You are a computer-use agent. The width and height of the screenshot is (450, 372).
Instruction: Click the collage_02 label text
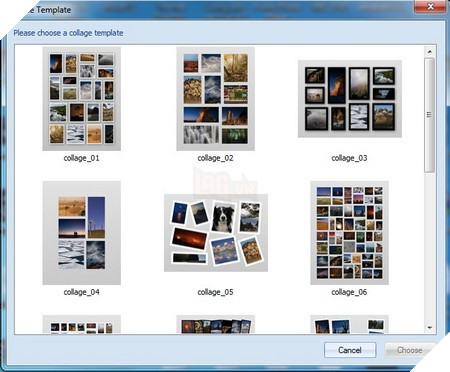[215, 158]
